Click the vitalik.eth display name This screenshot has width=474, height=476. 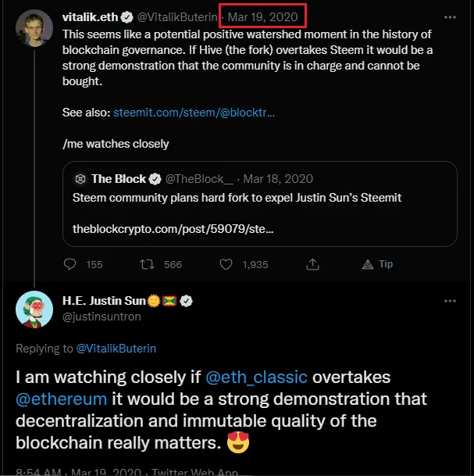coord(88,16)
